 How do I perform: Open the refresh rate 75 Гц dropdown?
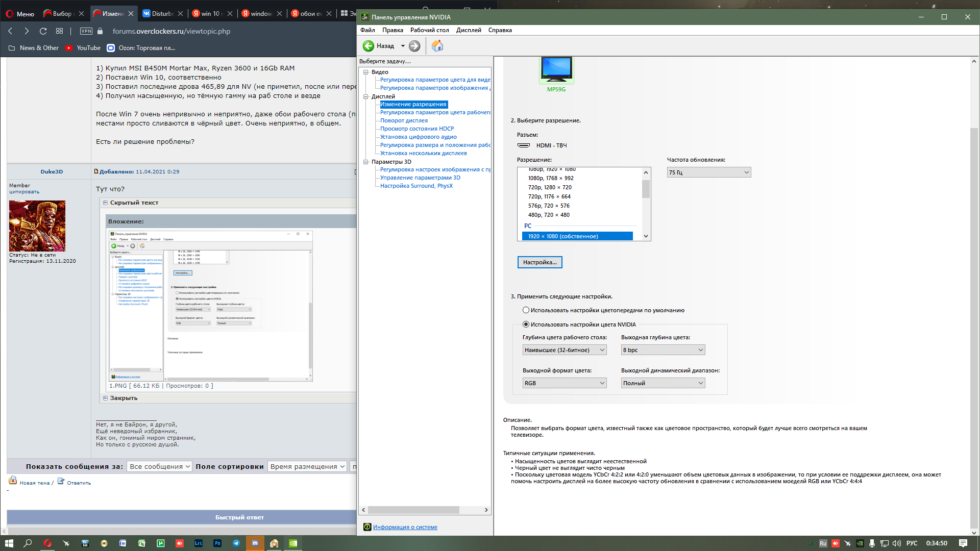(x=708, y=172)
